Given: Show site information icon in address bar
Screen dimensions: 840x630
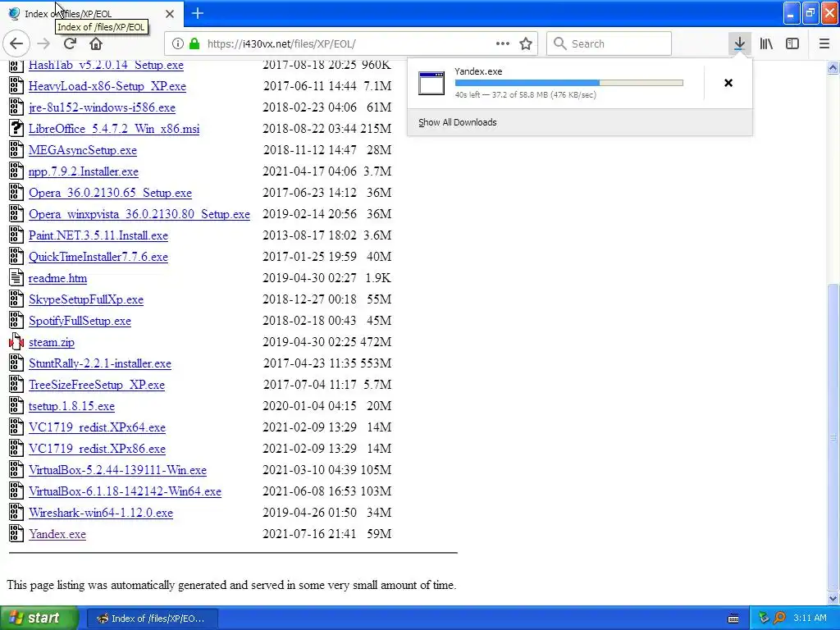Looking at the screenshot, I should pyautogui.click(x=178, y=44).
